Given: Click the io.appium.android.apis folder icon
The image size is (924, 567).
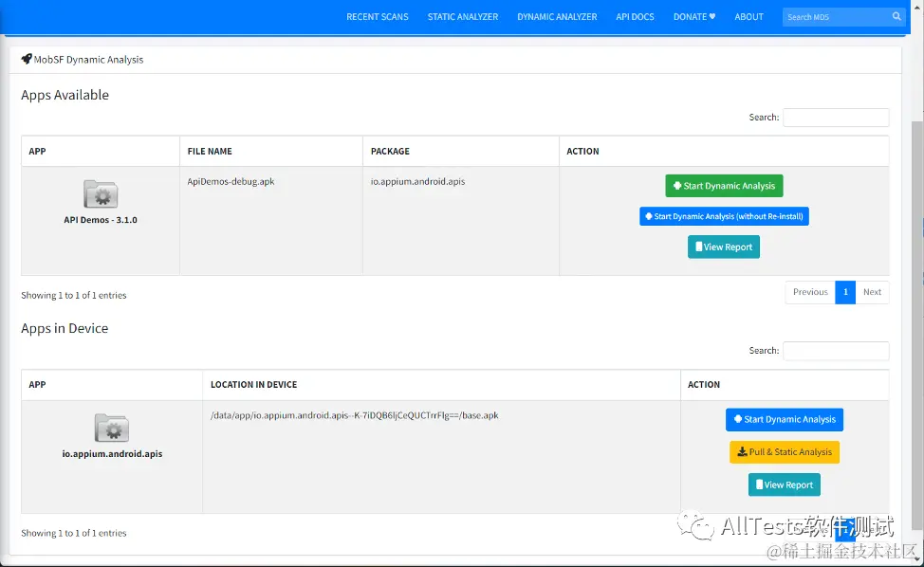Looking at the screenshot, I should 111,428.
